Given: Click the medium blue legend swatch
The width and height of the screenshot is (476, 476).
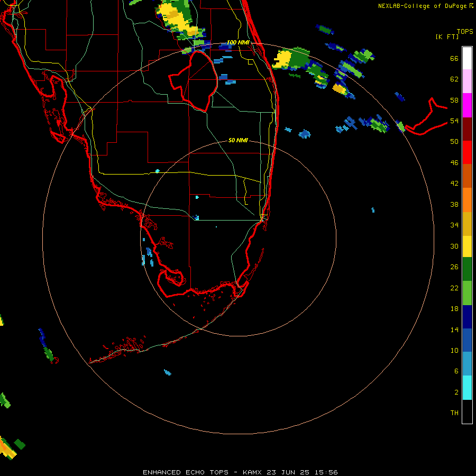Looking at the screenshot, I should [467, 340].
